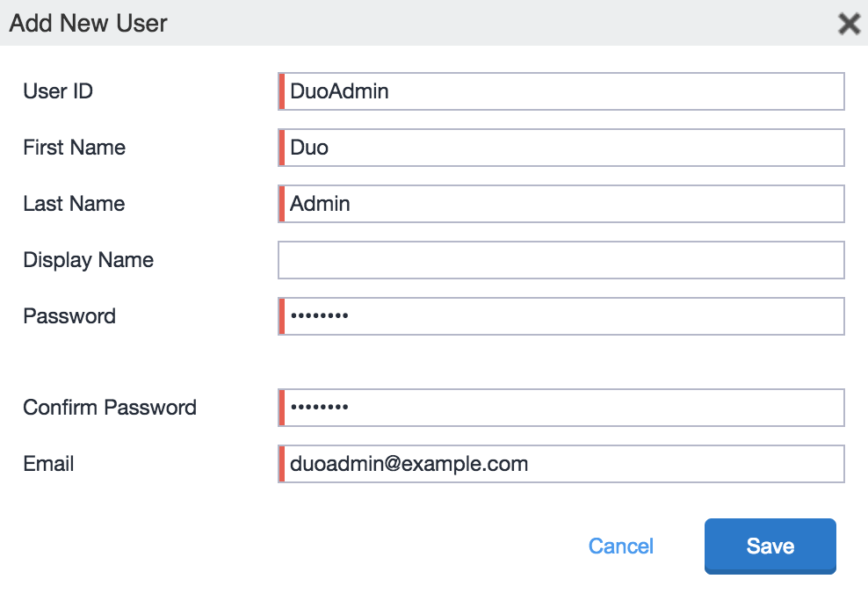
Task: Click the "First Name" label text
Action: pos(74,148)
